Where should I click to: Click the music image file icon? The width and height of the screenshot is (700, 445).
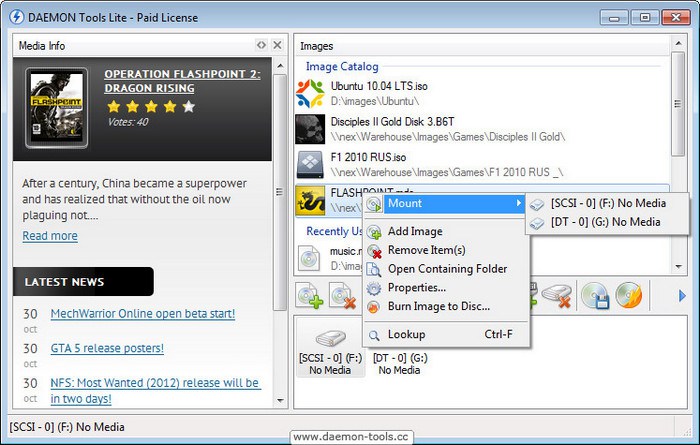point(309,258)
